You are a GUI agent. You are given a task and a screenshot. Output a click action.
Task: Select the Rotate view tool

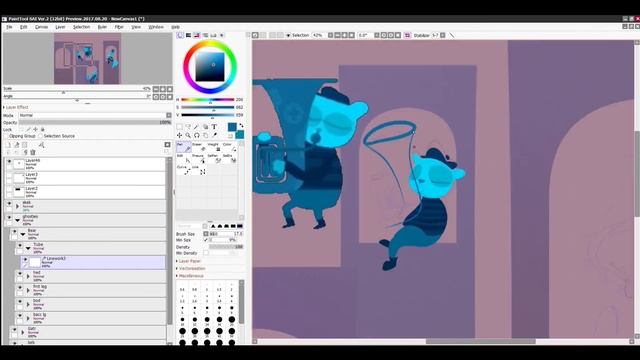coord(197,135)
